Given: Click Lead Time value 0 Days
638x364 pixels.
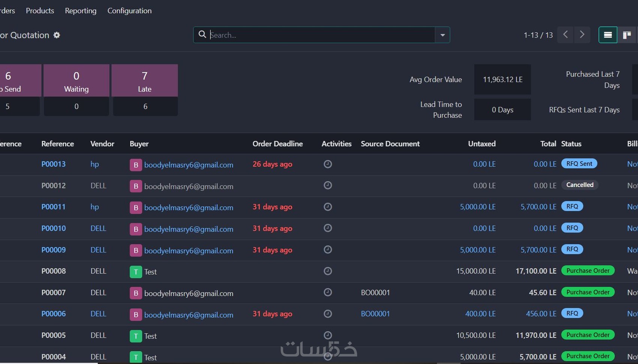Looking at the screenshot, I should click(x=503, y=110).
